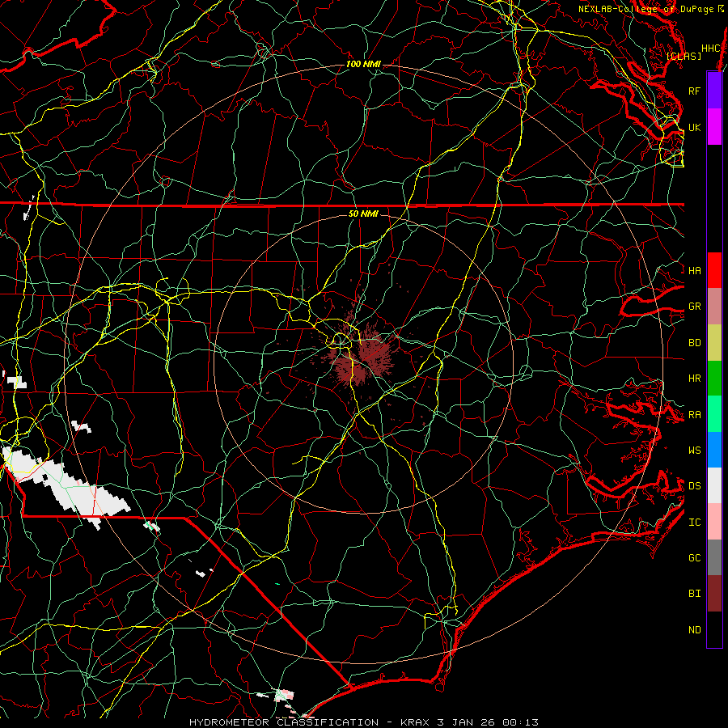Click the WS legend label
Viewport: 728px width, 728px height.
694,451
